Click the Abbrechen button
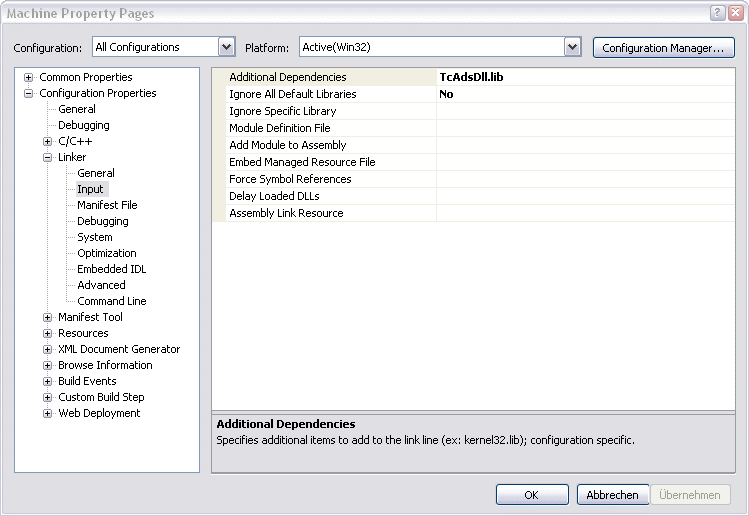This screenshot has width=749, height=516. pos(612,494)
